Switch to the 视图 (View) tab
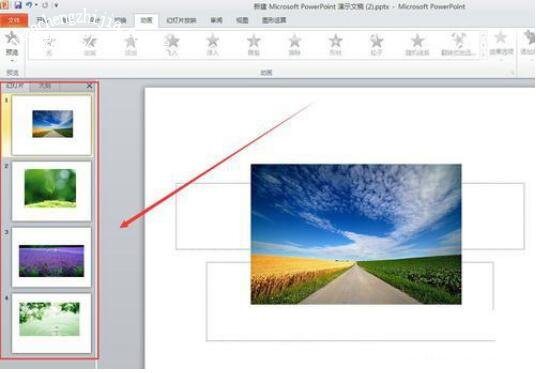 pyautogui.click(x=242, y=21)
